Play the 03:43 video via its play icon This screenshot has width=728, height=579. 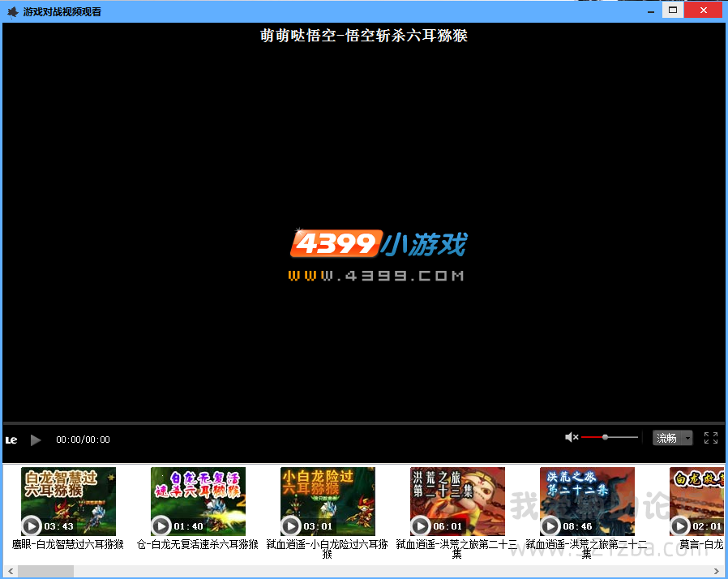[x=31, y=526]
